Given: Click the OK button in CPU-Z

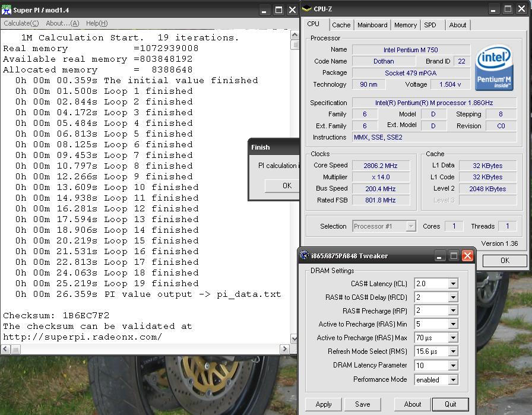Looking at the screenshot, I should 505,260.
